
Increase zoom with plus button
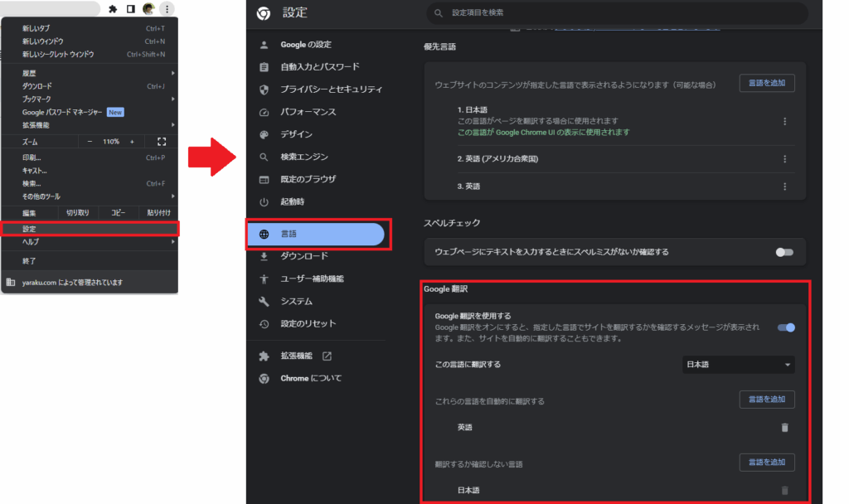[132, 142]
